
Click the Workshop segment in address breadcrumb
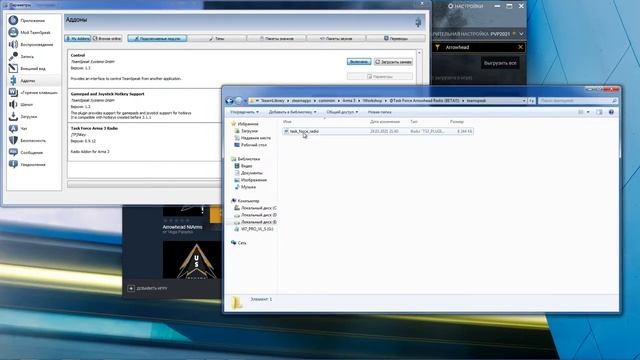(372, 100)
